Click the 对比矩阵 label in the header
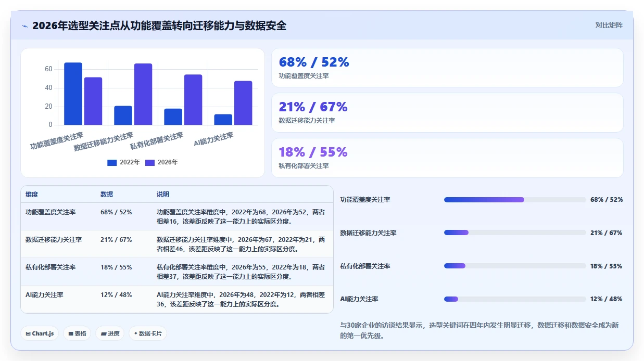Image resolution: width=644 pixels, height=361 pixels. pyautogui.click(x=609, y=25)
